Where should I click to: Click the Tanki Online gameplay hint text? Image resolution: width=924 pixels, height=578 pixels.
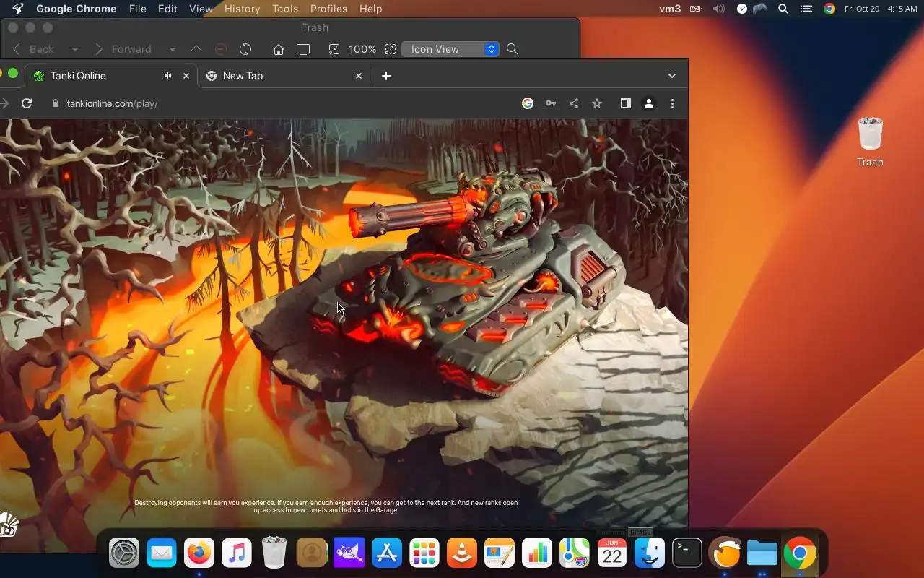[326, 506]
